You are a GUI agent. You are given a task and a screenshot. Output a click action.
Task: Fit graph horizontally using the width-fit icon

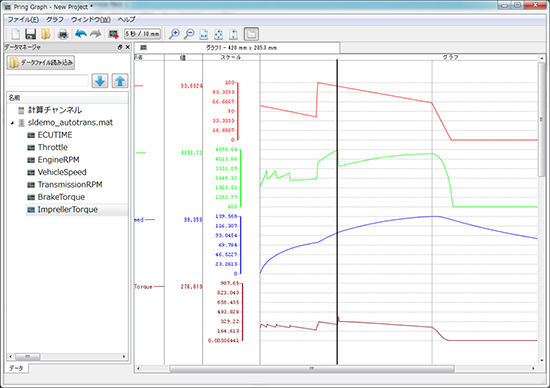click(x=204, y=34)
